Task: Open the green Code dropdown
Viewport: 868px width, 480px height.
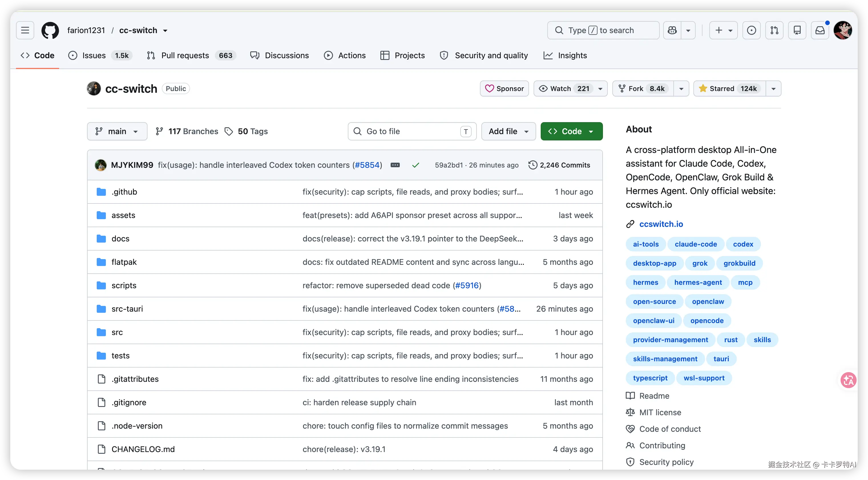Action: [572, 131]
